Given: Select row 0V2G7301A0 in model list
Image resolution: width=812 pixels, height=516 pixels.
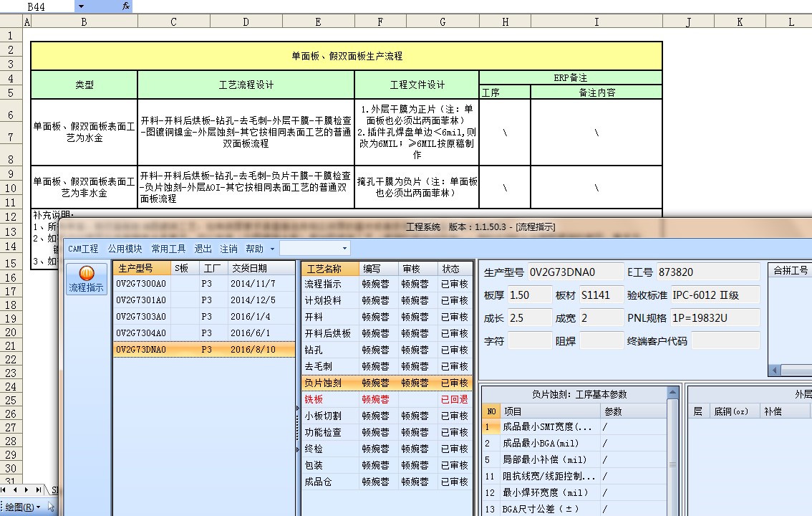Looking at the screenshot, I should click(x=204, y=300).
